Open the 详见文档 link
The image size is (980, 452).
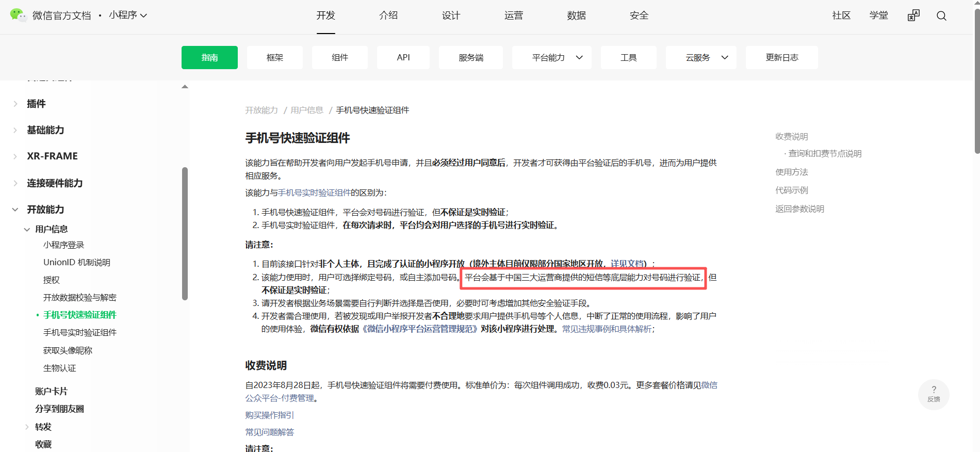click(x=627, y=264)
